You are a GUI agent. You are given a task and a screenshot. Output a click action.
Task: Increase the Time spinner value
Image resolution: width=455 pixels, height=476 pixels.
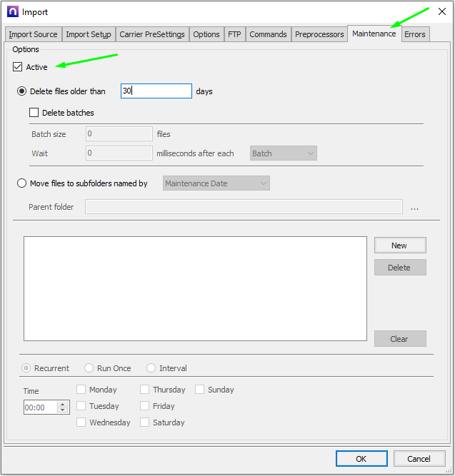coord(62,404)
